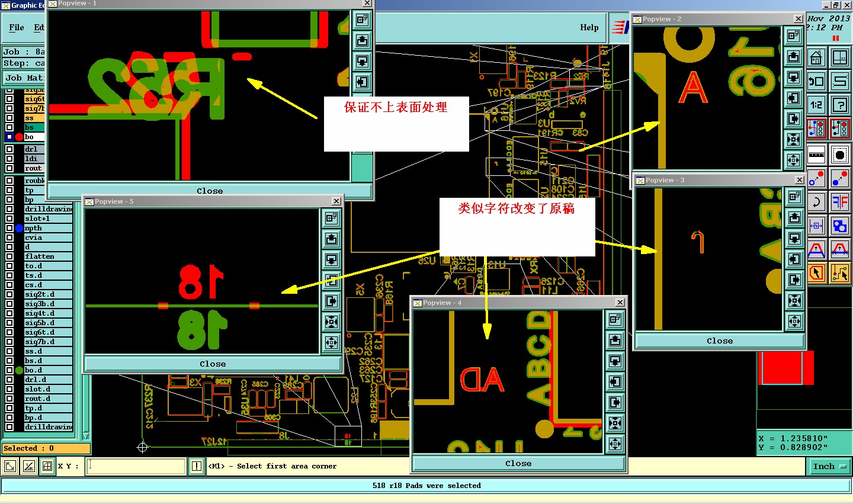Click the left red-framed net analysis icon
The height and width of the screenshot is (504, 853).
(816, 129)
